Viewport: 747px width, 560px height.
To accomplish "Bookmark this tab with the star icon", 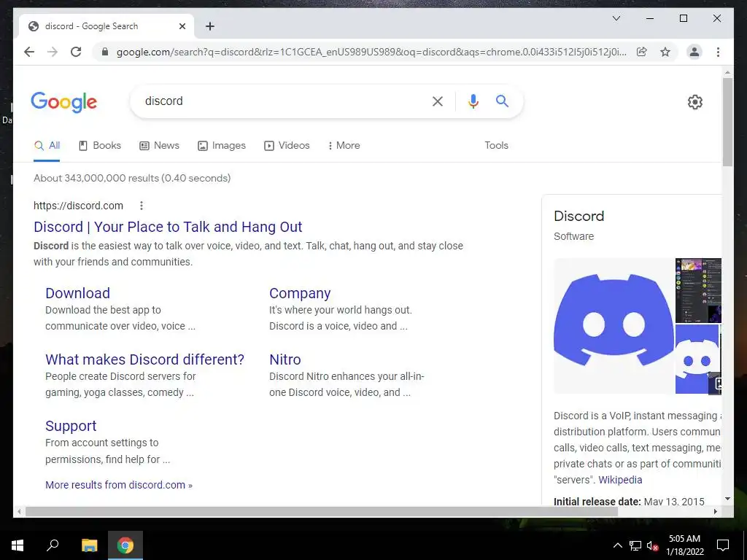I will tap(665, 52).
